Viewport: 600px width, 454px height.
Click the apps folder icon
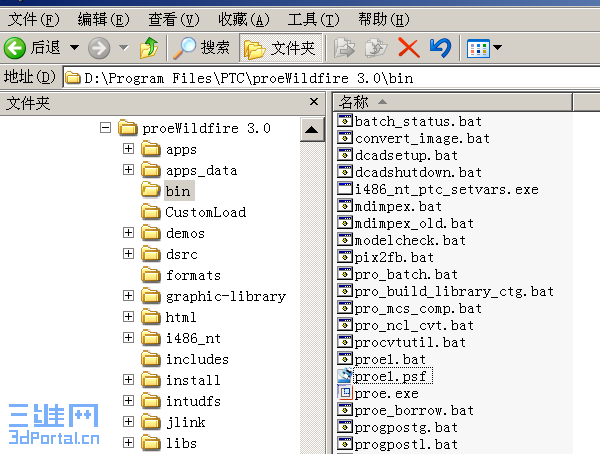(x=151, y=149)
